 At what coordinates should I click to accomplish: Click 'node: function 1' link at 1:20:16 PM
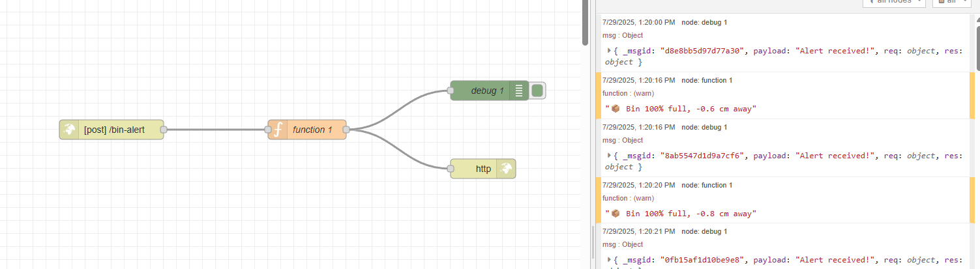[707, 80]
